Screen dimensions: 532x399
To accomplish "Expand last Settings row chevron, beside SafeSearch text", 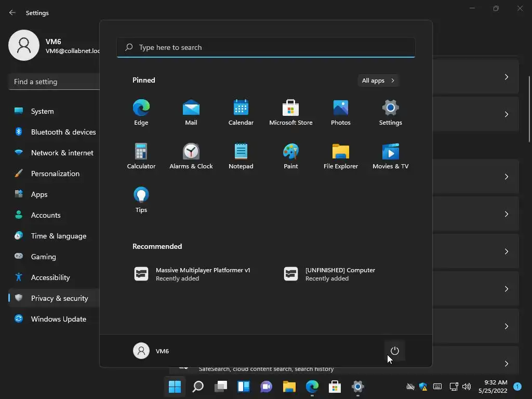I will [x=506, y=363].
